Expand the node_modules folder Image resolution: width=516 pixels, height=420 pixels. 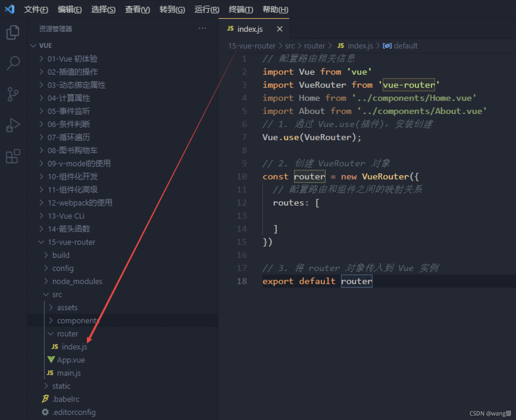click(46, 281)
